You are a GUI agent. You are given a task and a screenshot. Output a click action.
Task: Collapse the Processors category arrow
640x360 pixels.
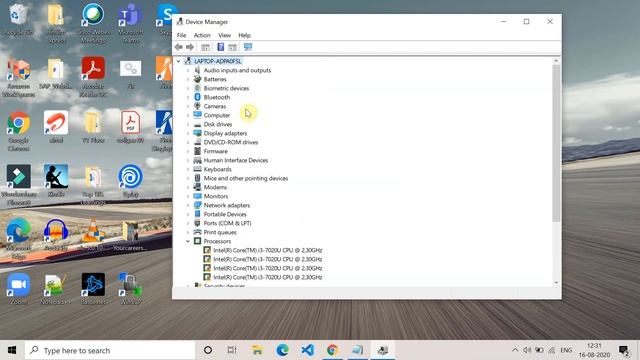[x=188, y=241]
